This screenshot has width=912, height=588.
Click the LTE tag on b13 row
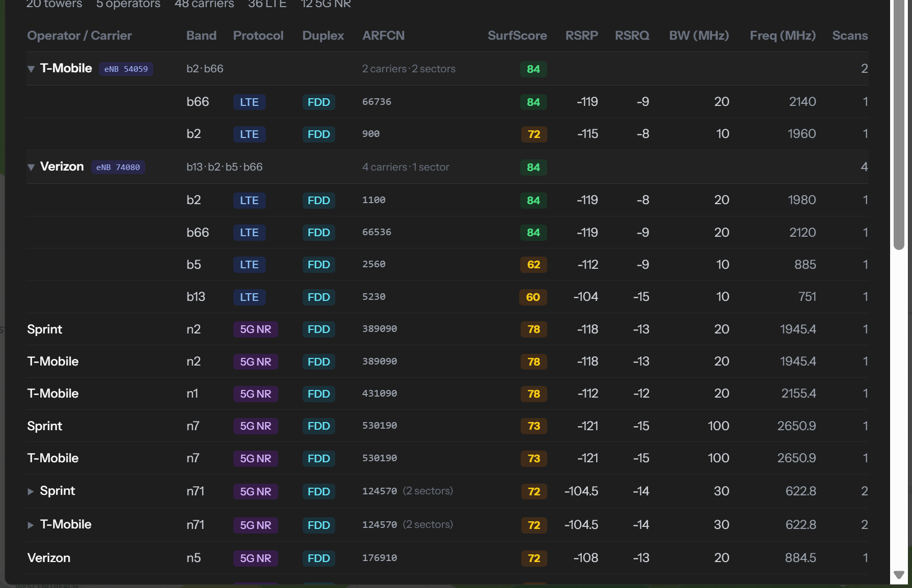point(249,297)
